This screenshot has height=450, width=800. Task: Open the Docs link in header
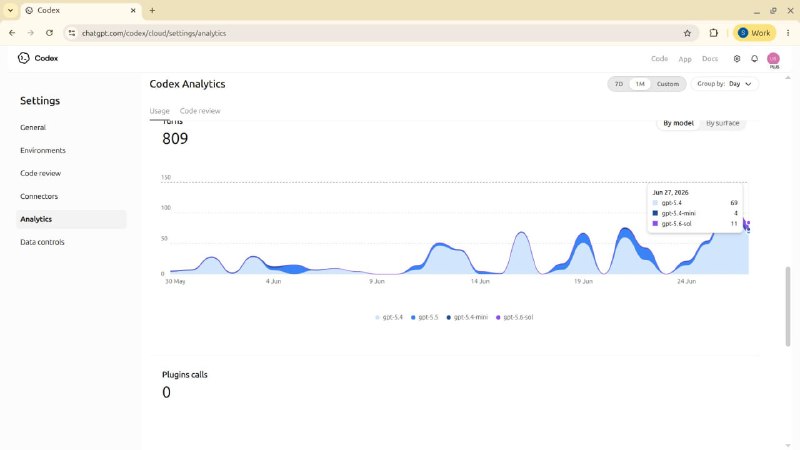[710, 59]
